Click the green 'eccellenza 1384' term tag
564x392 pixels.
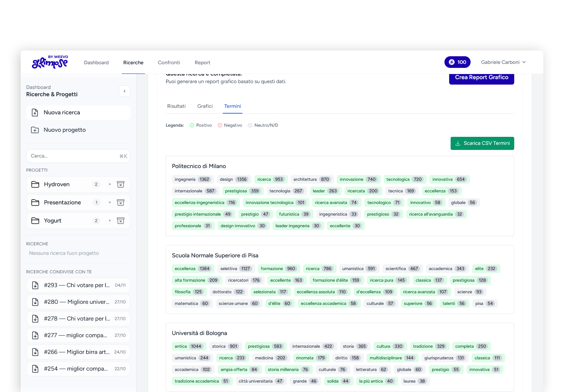(192, 269)
